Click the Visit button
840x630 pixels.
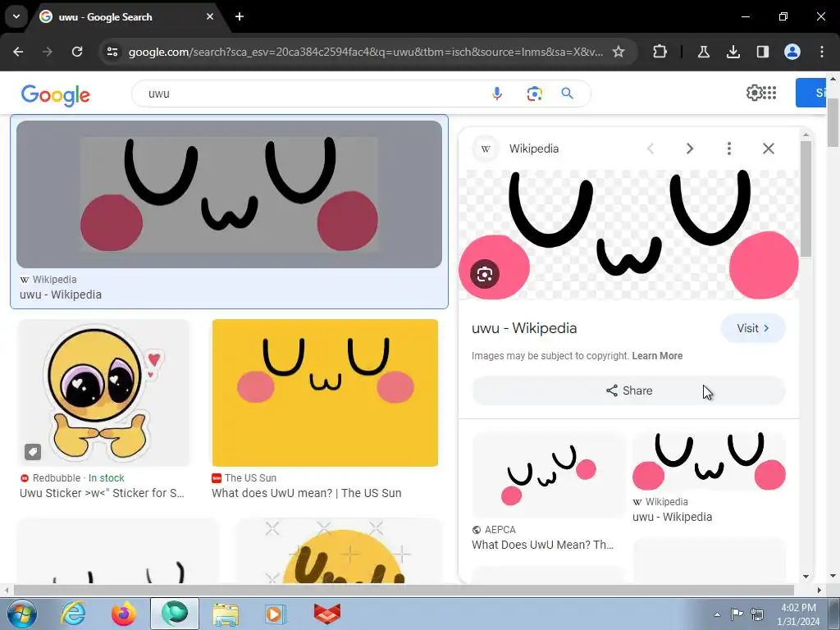[x=753, y=328]
